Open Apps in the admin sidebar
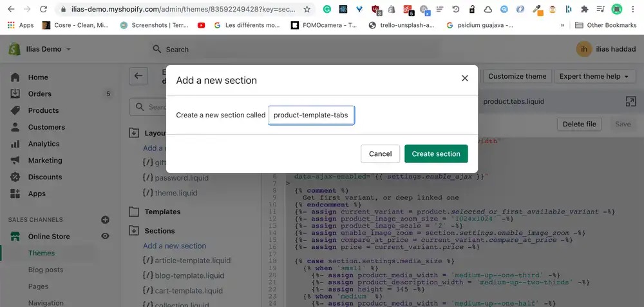The image size is (644, 307). [x=37, y=193]
